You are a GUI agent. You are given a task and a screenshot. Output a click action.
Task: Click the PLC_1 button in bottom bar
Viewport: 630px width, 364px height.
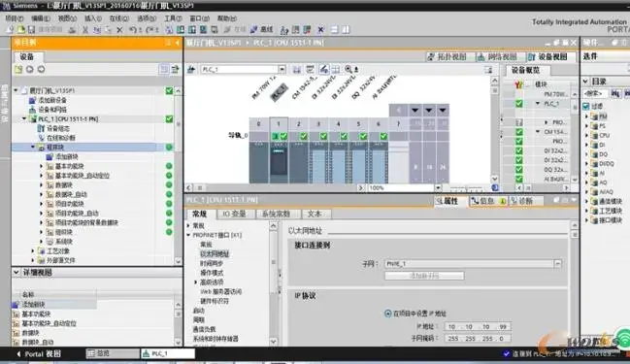point(168,353)
